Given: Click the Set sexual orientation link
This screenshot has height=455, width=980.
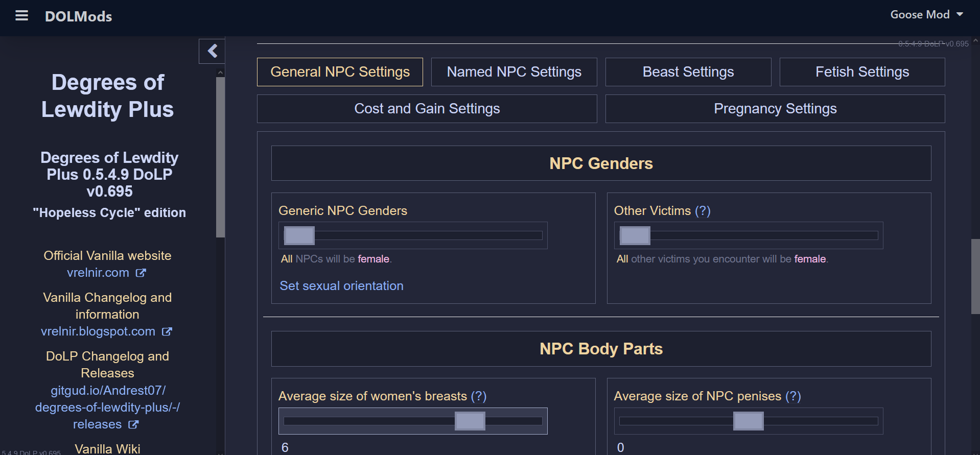Looking at the screenshot, I should pos(341,286).
